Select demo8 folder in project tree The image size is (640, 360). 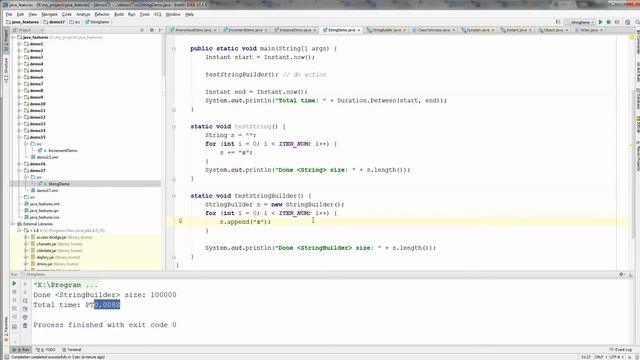tap(33, 90)
